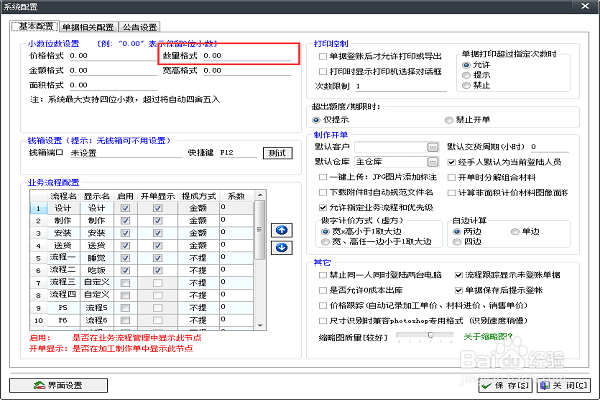The image size is (600, 400).
Task: Toggle 单据保存后提示登帐 checkbox
Action: [x=458, y=291]
